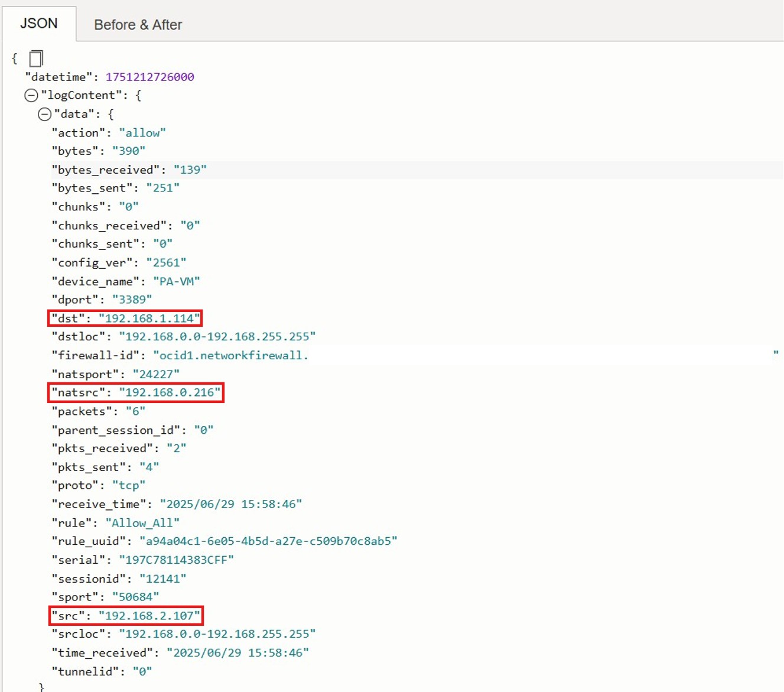The image size is (784, 692).
Task: Click the dstloc IP range value
Action: tap(217, 337)
